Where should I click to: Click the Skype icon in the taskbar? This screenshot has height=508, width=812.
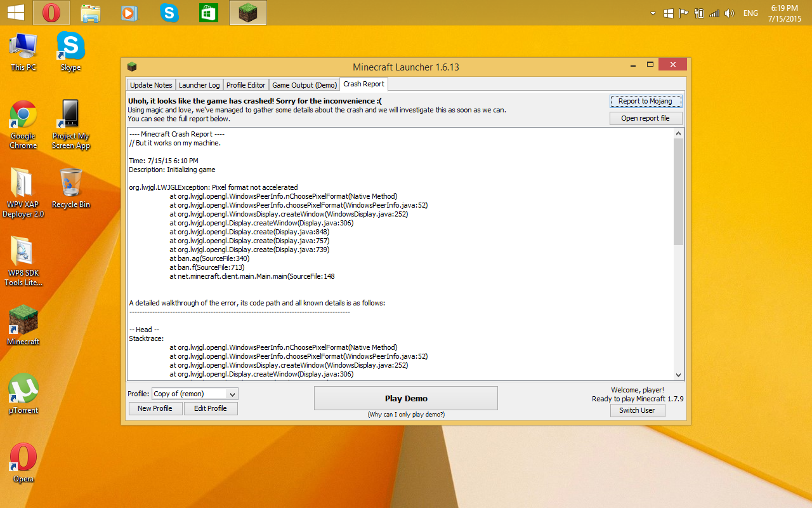169,13
